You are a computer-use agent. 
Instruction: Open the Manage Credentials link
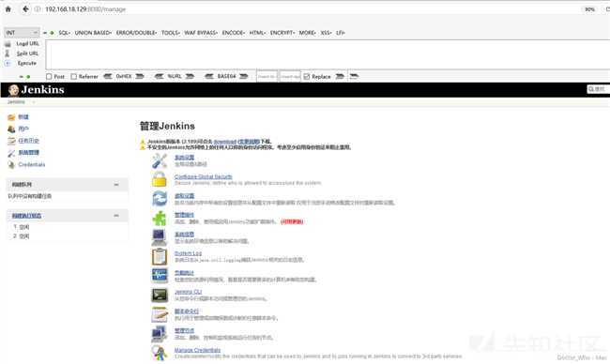197,350
